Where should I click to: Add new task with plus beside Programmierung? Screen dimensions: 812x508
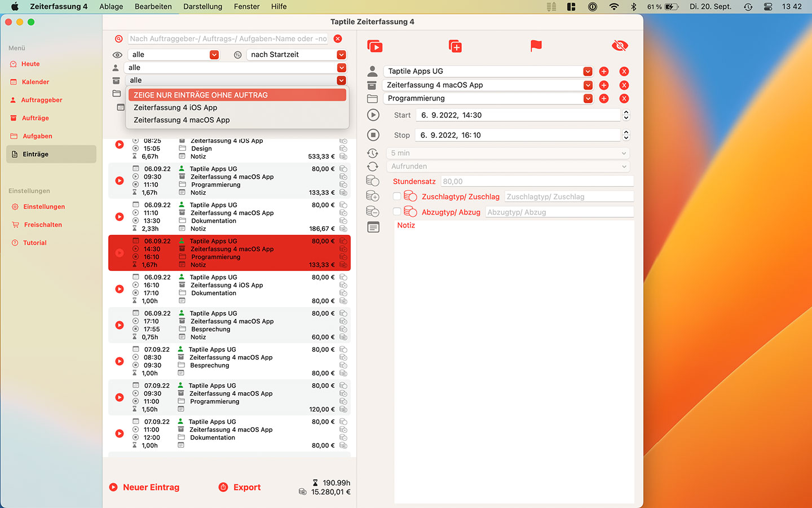point(604,99)
